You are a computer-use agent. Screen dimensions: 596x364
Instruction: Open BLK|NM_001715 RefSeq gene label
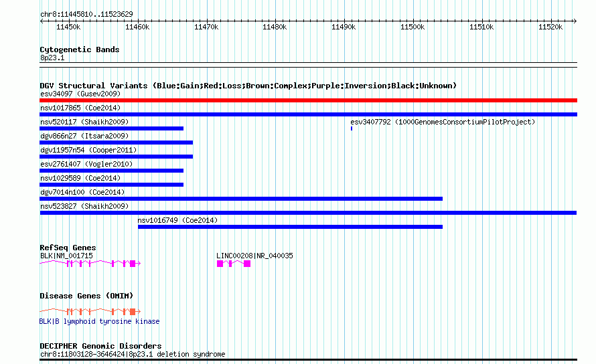click(x=66, y=256)
